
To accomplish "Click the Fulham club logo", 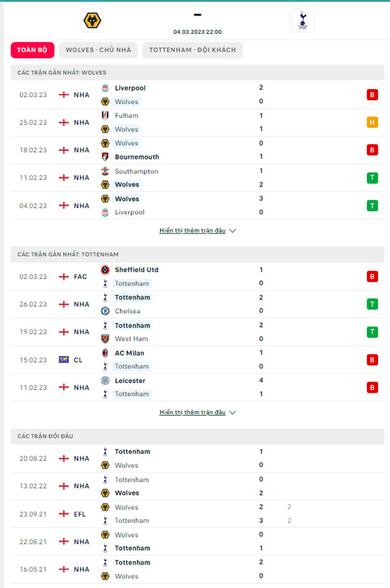I will click(105, 115).
